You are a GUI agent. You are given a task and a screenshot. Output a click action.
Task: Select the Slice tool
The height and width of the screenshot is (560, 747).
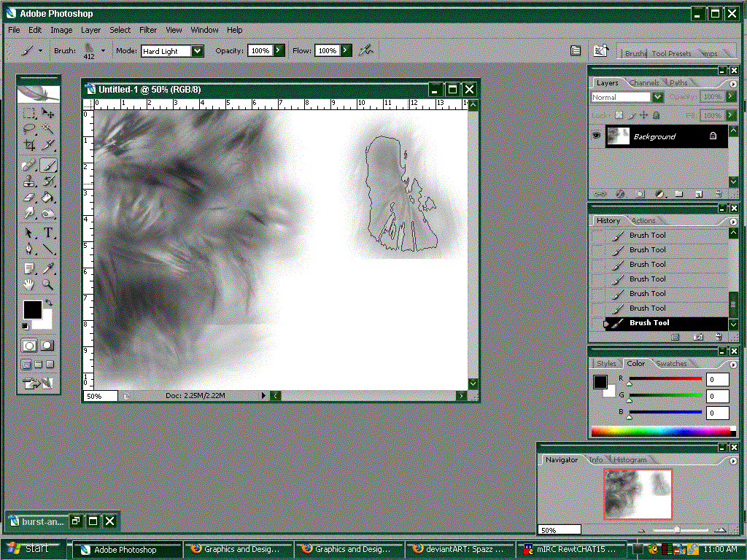point(47,144)
